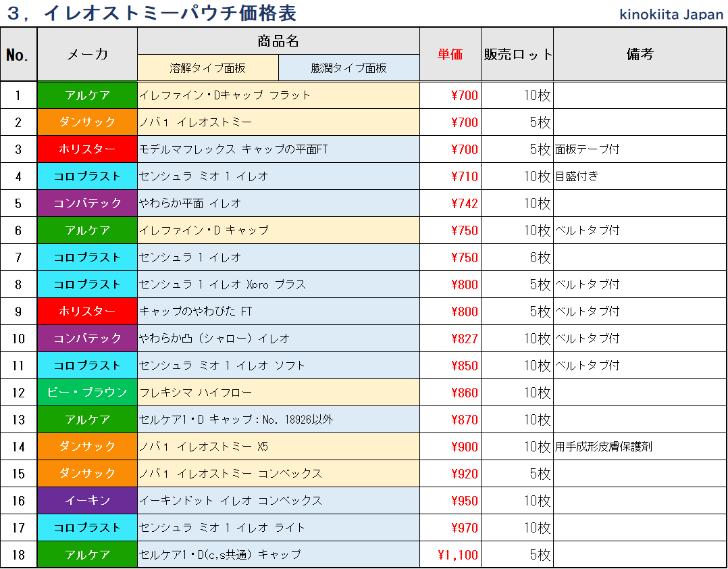
Task: Select product ノバ1 イレオストミー in row 2
Action: tap(278, 122)
